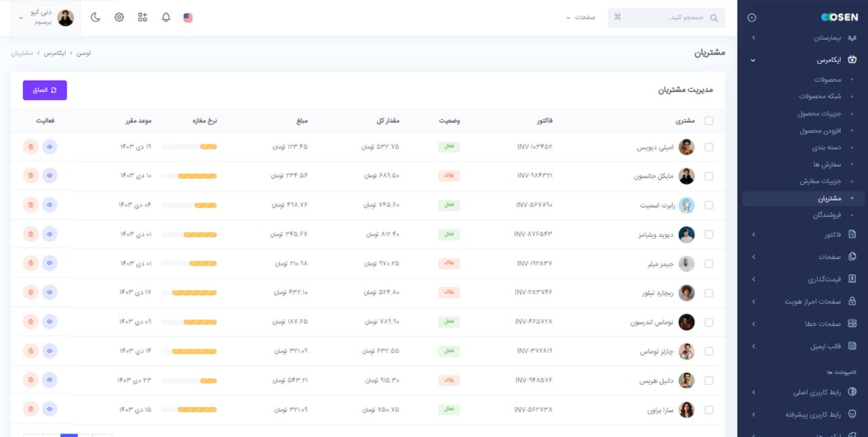Tick the checkbox for رابرت اسمیت
Viewport: 868px width, 437px height.
click(709, 205)
